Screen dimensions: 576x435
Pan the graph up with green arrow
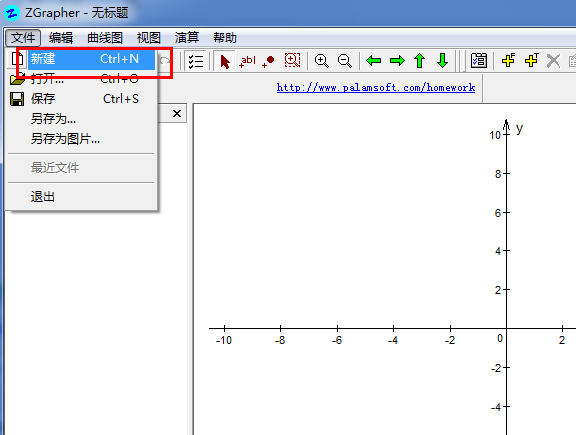click(x=420, y=61)
